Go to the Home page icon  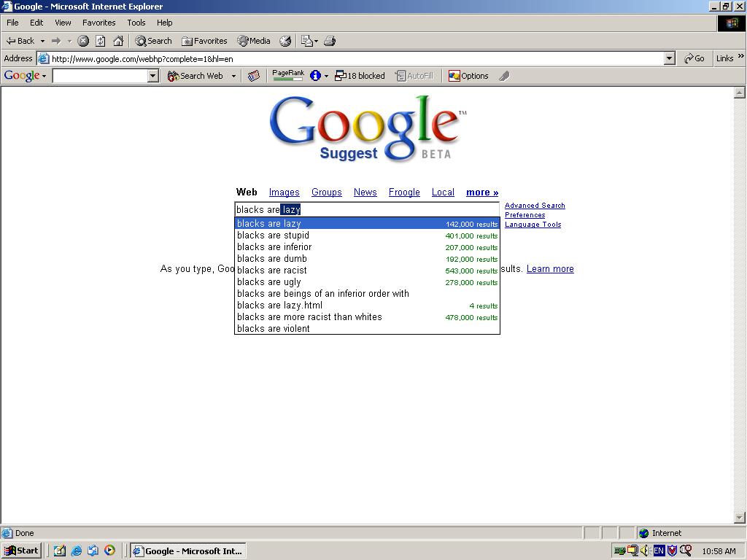118,41
